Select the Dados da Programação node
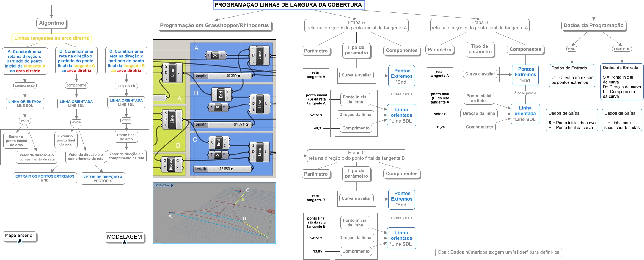Screen dimensions: 644x260 (x=593, y=26)
